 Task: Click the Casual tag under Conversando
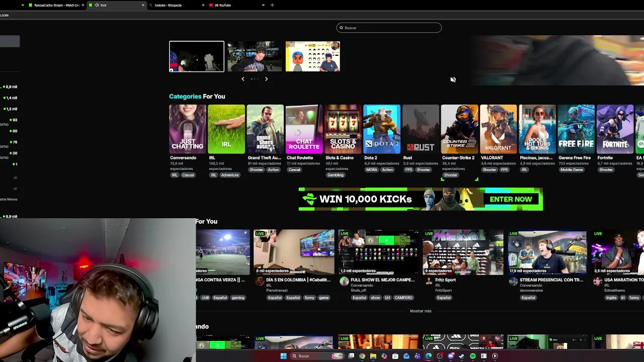click(188, 175)
